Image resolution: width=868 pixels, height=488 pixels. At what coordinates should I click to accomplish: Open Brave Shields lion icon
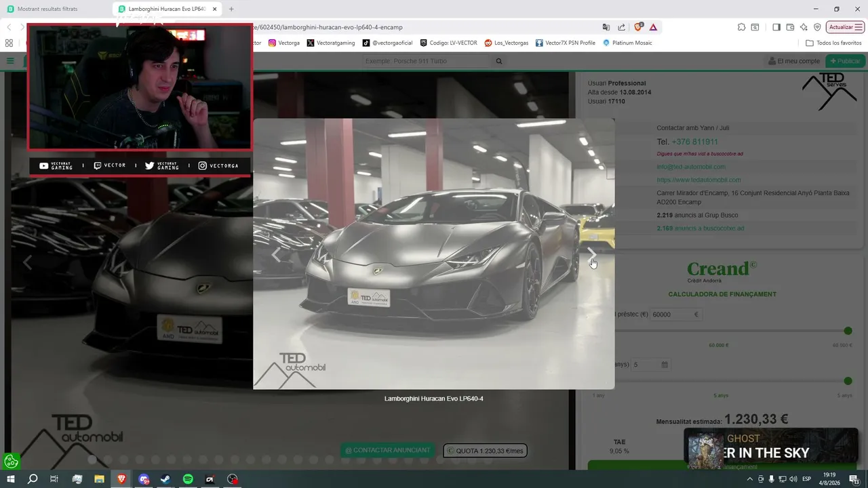pyautogui.click(x=638, y=27)
